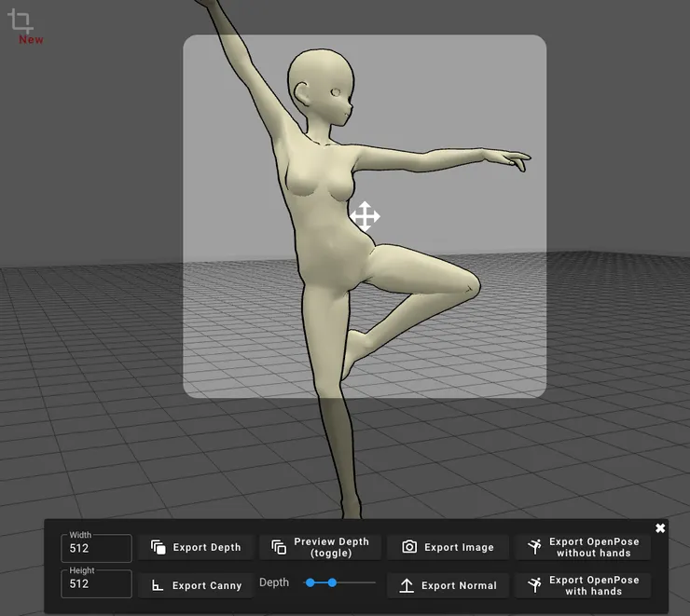Click the right handle of the Depth slider
This screenshot has width=690, height=616.
point(332,582)
